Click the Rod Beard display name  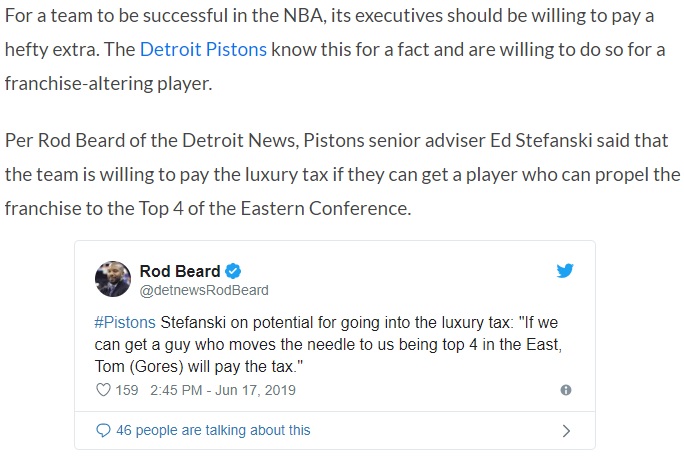(180, 271)
